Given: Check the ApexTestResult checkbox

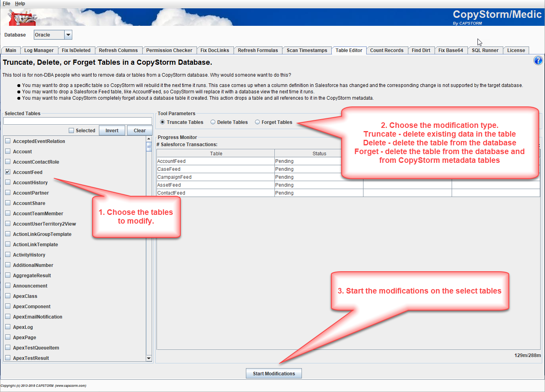Looking at the screenshot, I should [8, 357].
